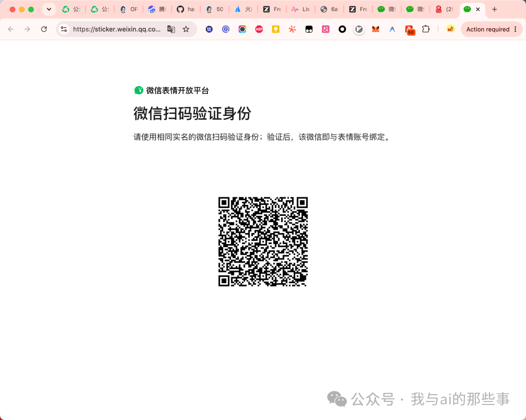Open the Chrome three-dot menu
526x420 pixels.
pyautogui.click(x=516, y=29)
